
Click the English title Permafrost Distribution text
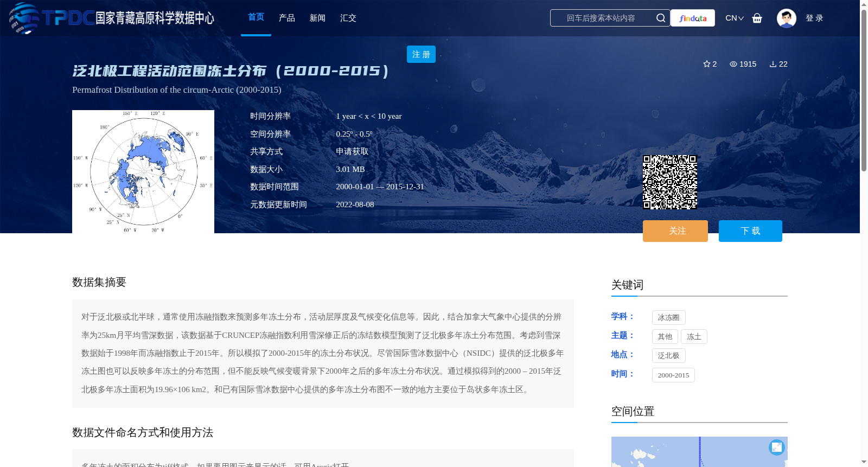[177, 89]
